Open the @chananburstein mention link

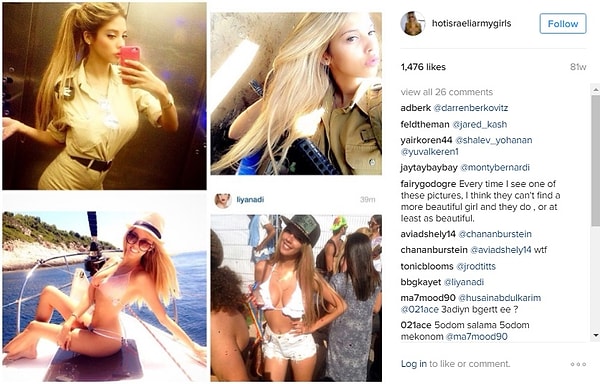495,234
